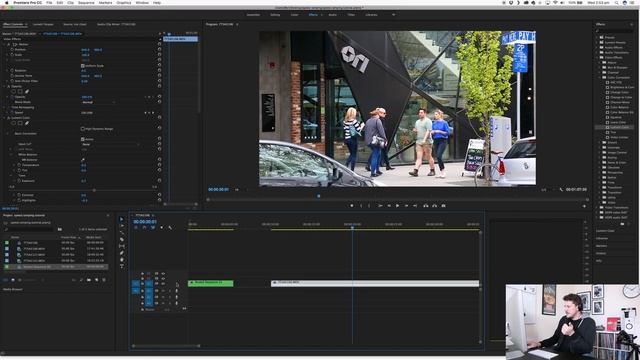Switch to the Audio Clip Mixer tab
Image resolution: width=640 pixels, height=360 pixels.
click(116, 24)
